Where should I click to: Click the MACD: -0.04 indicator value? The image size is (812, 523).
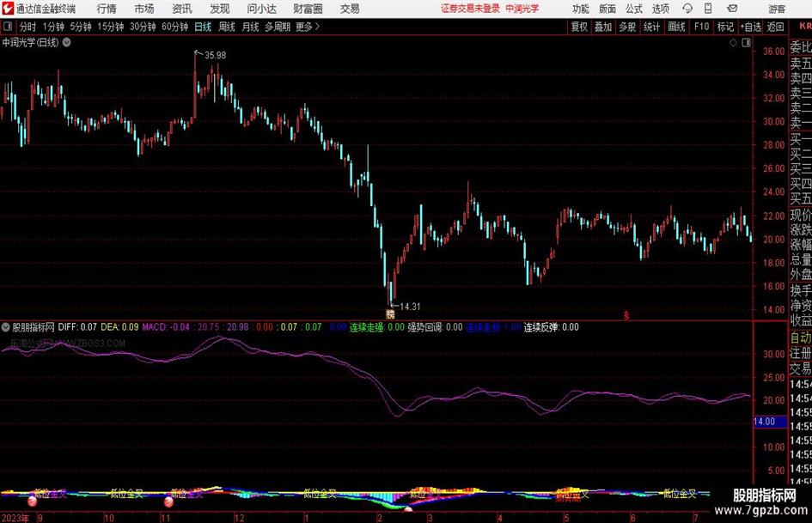[166, 327]
